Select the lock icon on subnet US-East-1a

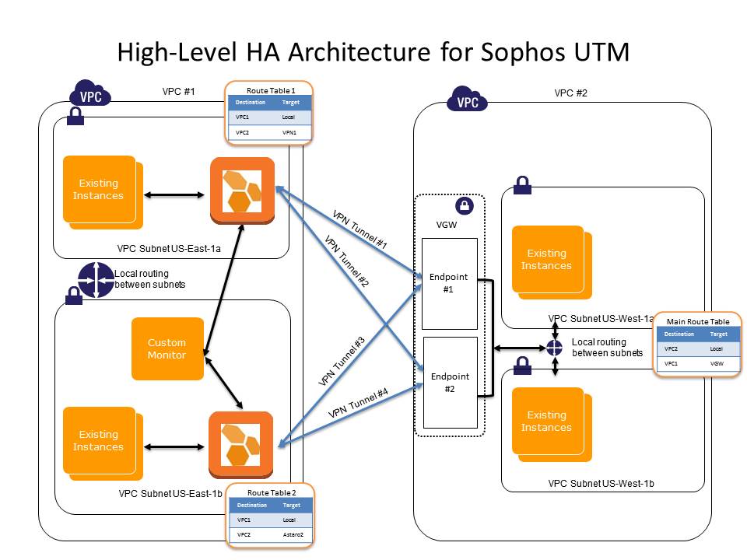[75, 116]
